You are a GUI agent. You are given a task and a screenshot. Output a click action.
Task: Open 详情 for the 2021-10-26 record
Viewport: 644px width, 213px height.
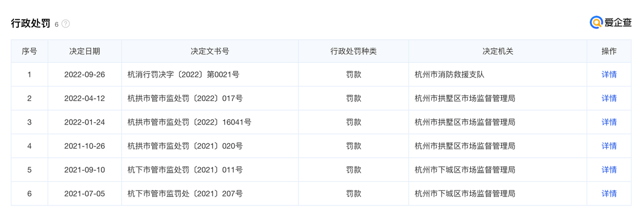609,146
